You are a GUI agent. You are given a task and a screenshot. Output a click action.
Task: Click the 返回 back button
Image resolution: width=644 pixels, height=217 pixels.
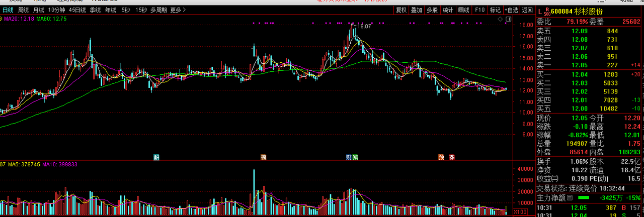(527, 10)
